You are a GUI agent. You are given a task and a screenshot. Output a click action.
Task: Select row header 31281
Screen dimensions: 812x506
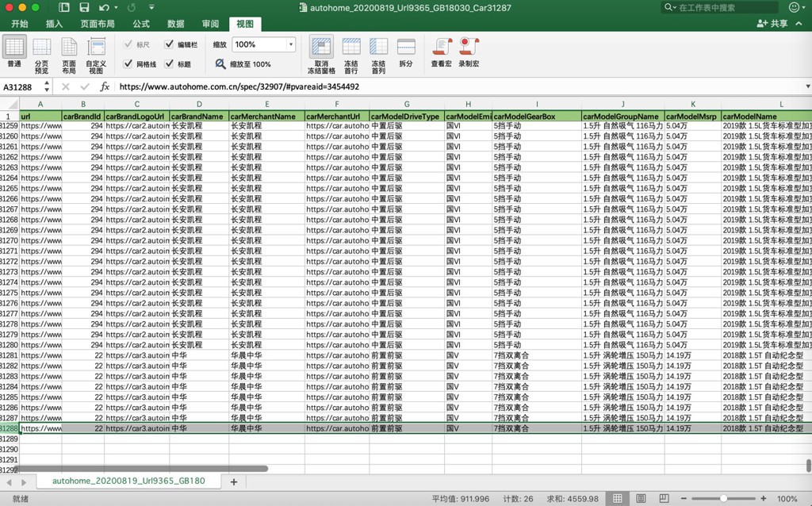tap(10, 355)
